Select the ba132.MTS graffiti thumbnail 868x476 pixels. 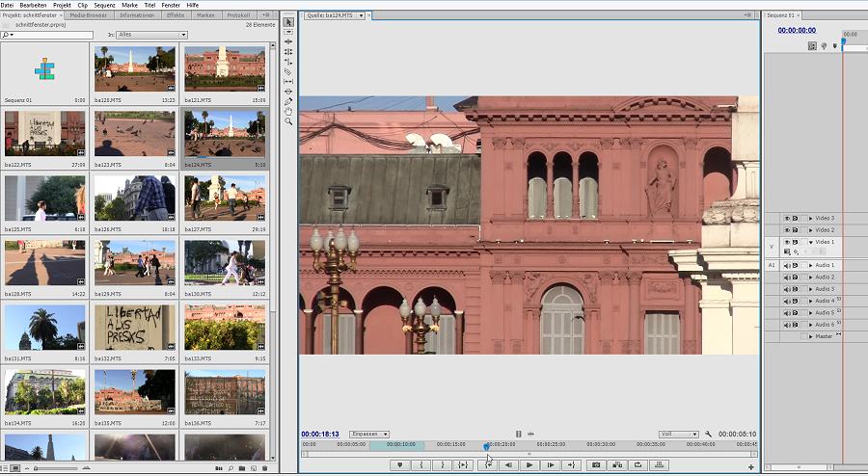click(134, 328)
